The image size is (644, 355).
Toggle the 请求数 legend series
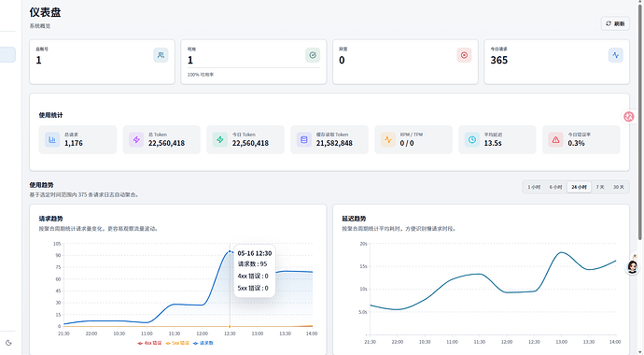pos(203,343)
